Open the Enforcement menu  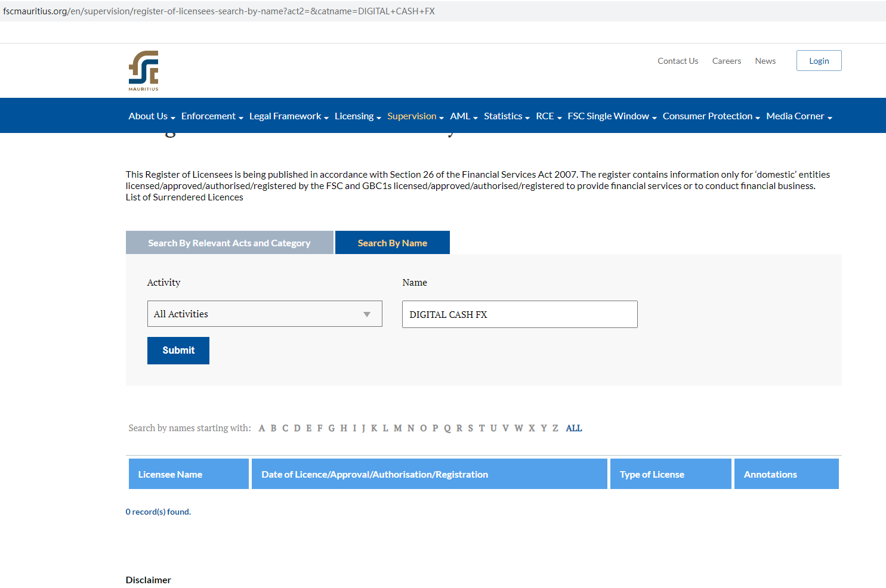[x=212, y=116]
